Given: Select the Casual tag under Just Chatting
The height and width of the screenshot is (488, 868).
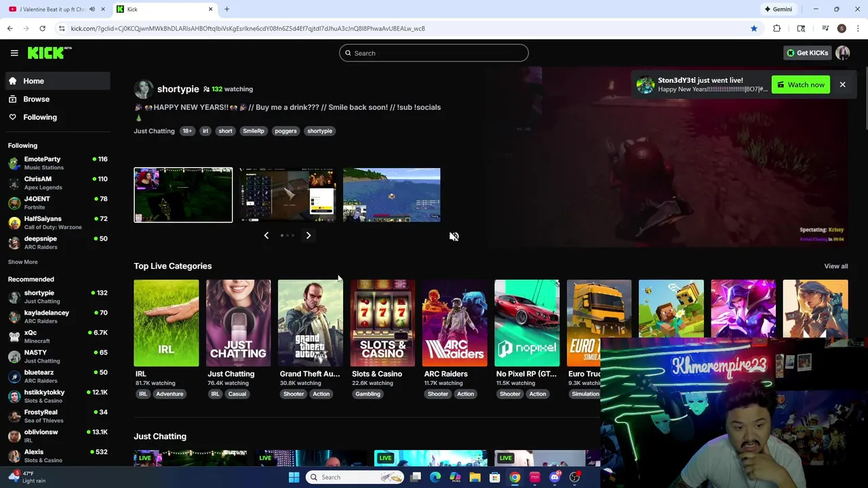Looking at the screenshot, I should [237, 394].
